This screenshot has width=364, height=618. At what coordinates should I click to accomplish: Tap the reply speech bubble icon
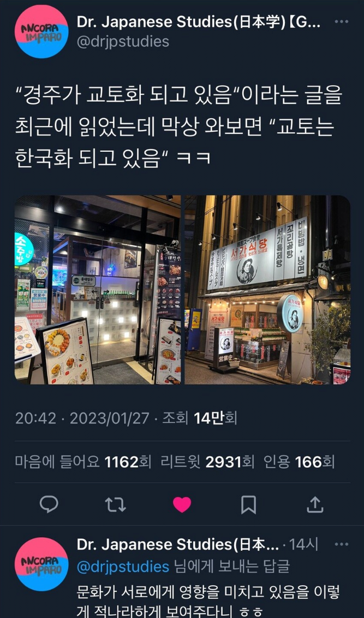point(49,504)
